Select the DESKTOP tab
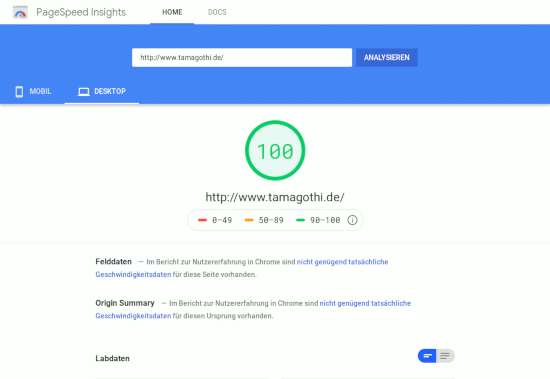The height and width of the screenshot is (379, 550). click(102, 91)
